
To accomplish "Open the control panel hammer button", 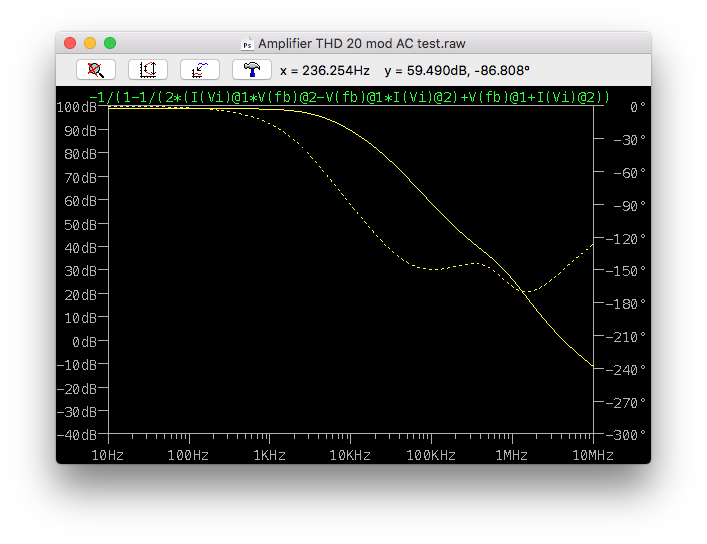I will [252, 70].
